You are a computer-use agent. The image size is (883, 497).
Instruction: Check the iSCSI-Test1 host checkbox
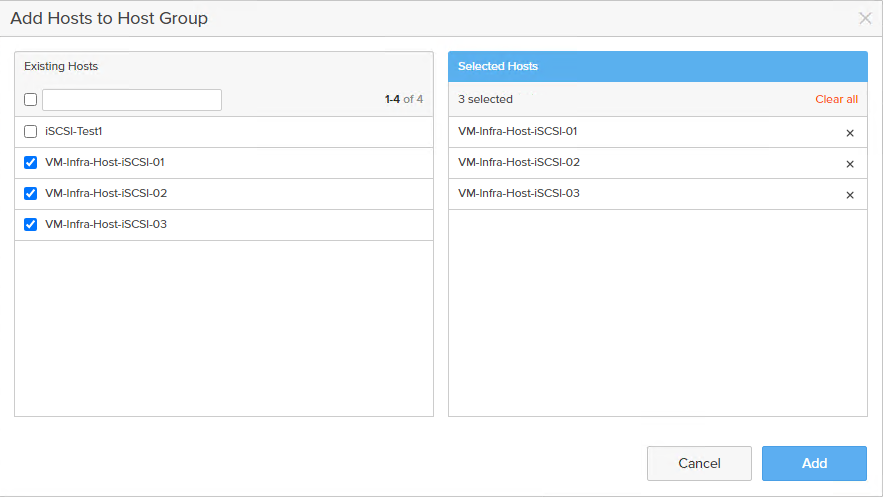30,132
